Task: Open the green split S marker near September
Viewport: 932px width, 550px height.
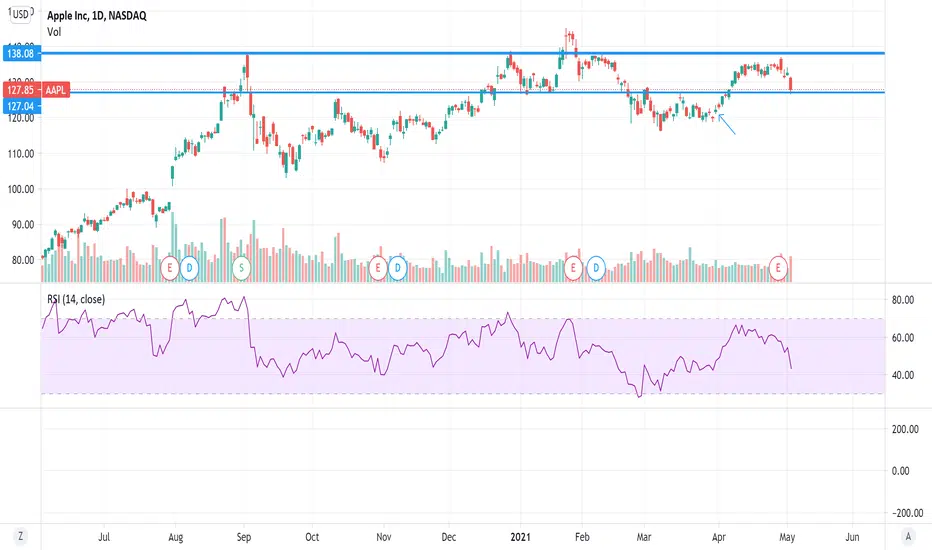Action: (241, 268)
